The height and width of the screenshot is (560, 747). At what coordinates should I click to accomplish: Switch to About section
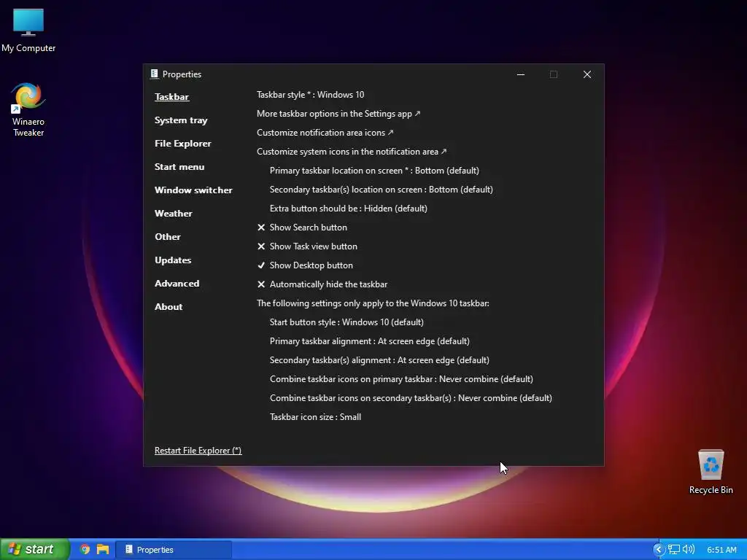point(169,307)
